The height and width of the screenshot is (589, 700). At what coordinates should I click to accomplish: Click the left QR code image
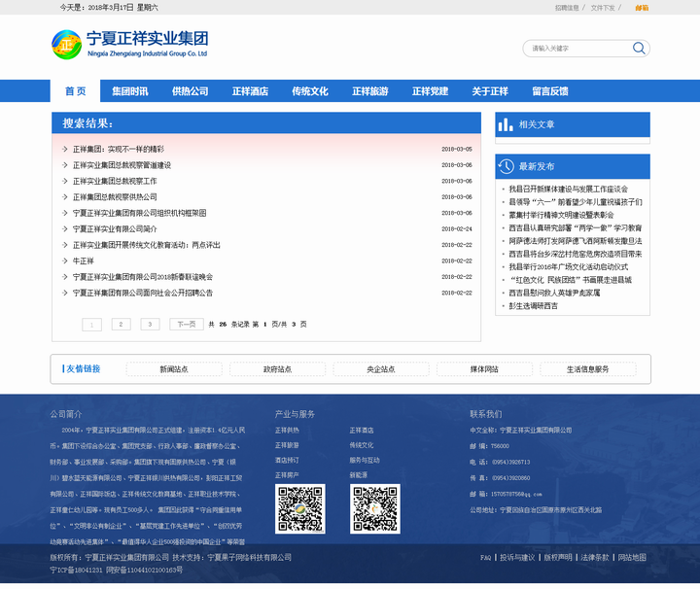(300, 508)
